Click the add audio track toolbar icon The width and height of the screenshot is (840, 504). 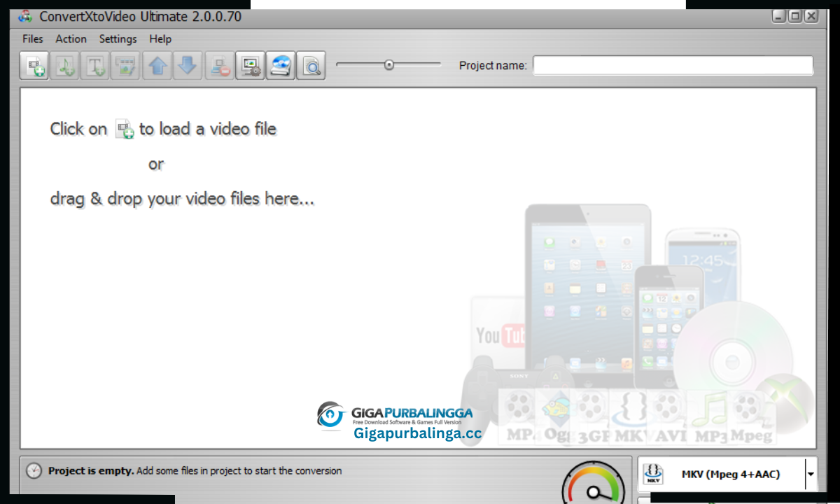click(x=66, y=66)
